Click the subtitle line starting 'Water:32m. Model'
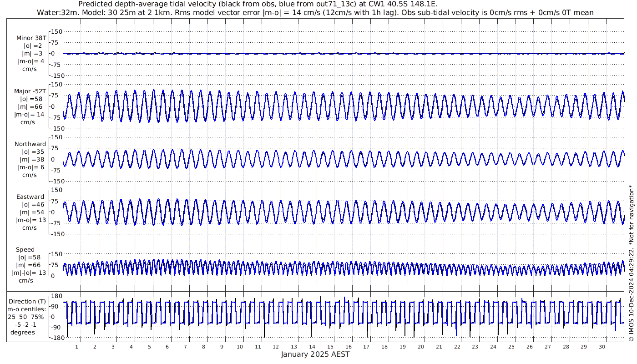This screenshot has height=364, width=637. pyautogui.click(x=315, y=12)
